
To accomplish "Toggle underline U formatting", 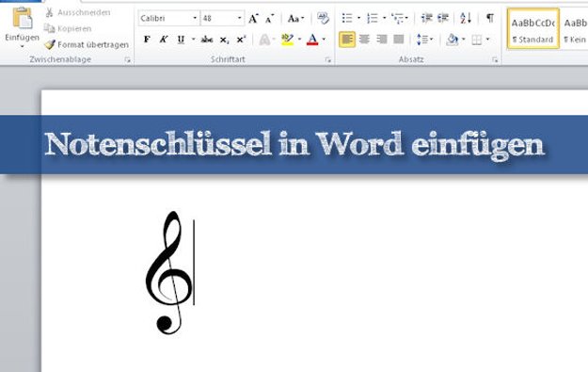I will point(181,39).
